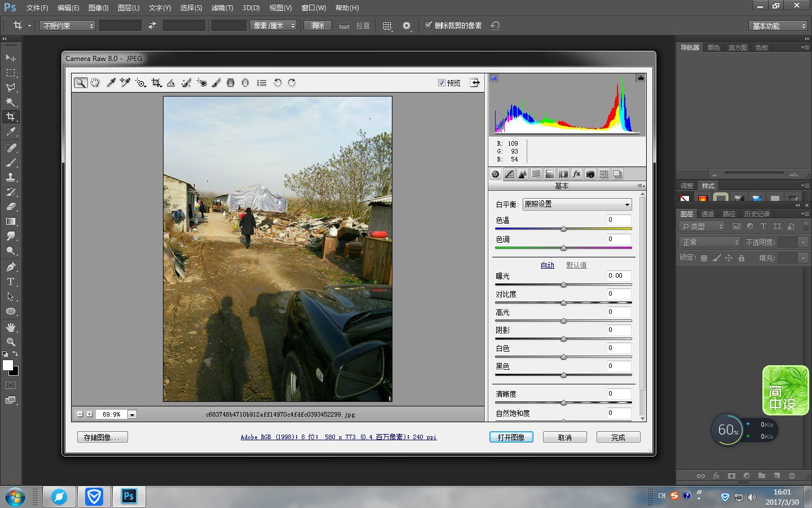Image resolution: width=812 pixels, height=508 pixels.
Task: Open the 像素/厘米 units dropdown
Action: click(x=273, y=25)
